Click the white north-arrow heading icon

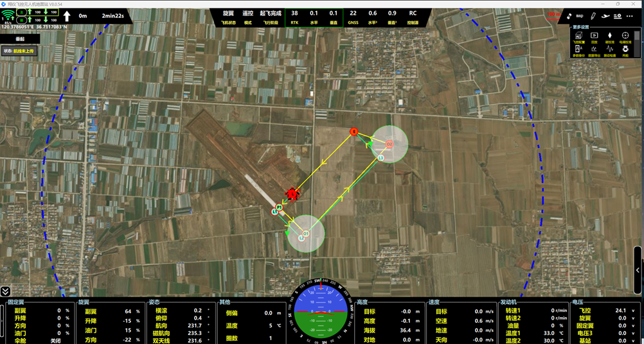(67, 16)
